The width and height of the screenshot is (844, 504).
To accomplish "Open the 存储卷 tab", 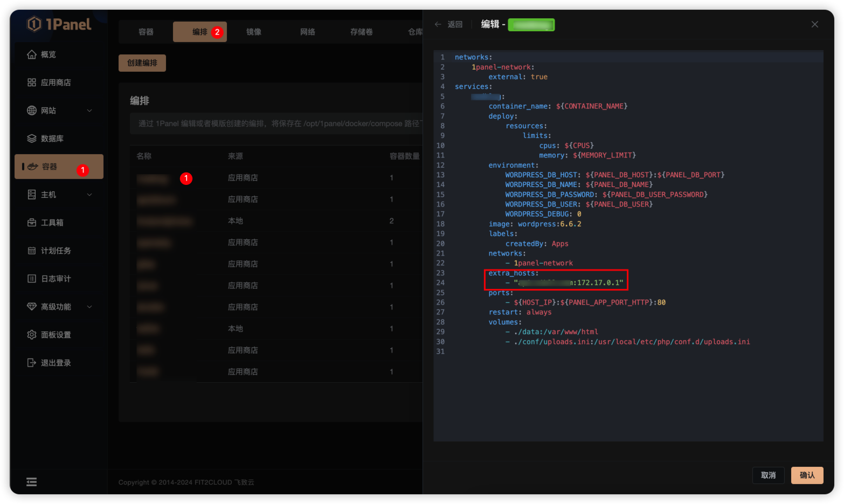I will pos(362,32).
